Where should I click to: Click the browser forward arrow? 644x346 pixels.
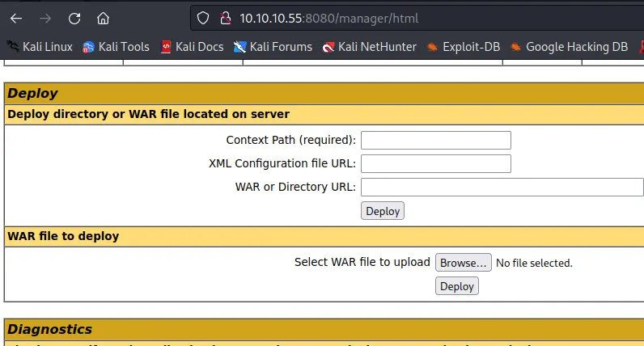(x=45, y=18)
